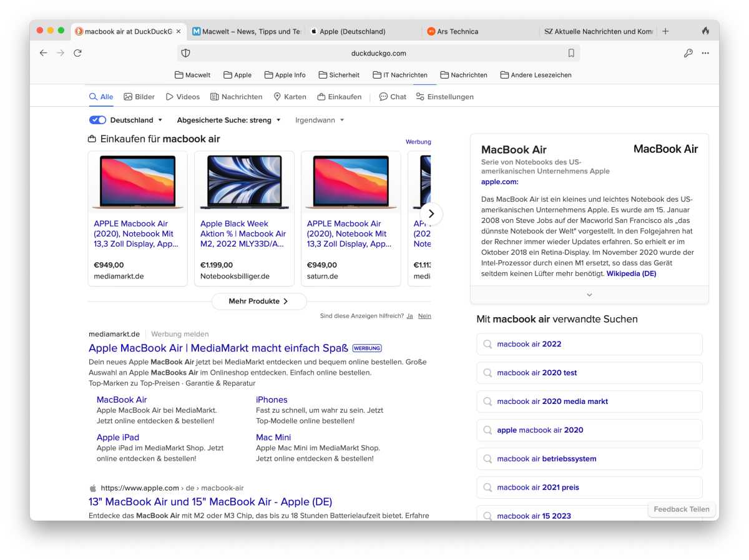The image size is (749, 560).
Task: Switch to Einkaufen search results
Action: (x=340, y=97)
